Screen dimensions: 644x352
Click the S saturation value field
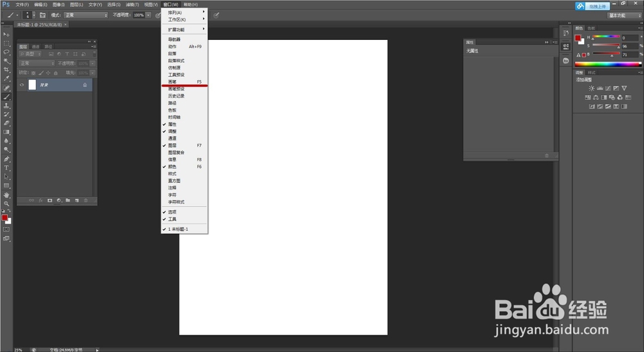pyautogui.click(x=630, y=46)
